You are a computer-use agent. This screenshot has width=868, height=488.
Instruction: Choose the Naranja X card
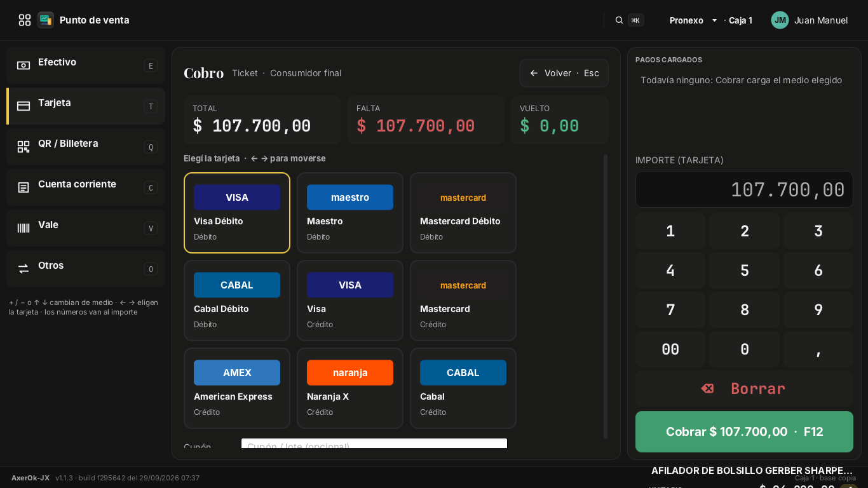[350, 388]
